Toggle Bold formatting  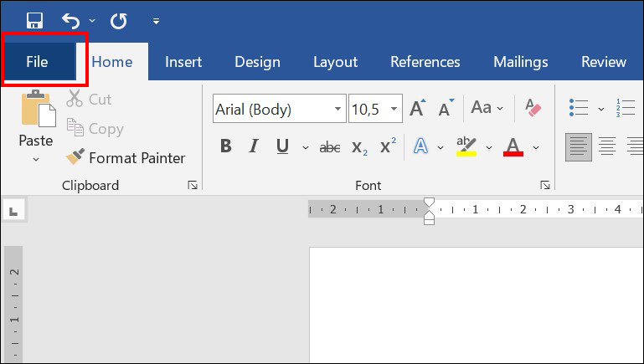click(225, 147)
